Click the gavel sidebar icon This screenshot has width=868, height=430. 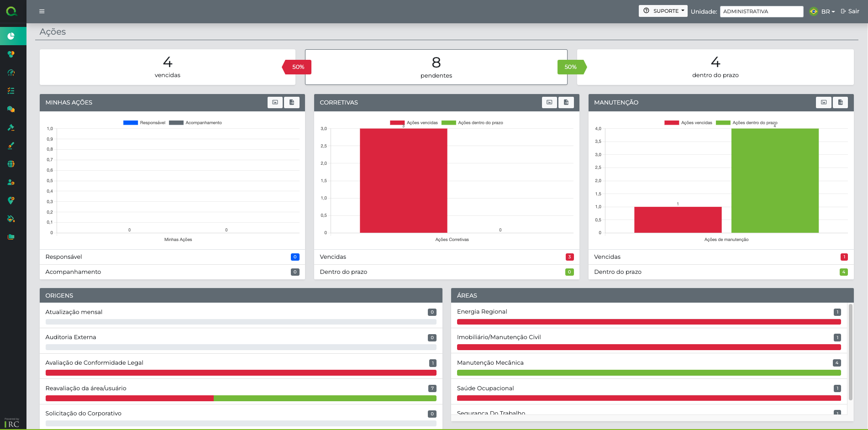point(11,127)
